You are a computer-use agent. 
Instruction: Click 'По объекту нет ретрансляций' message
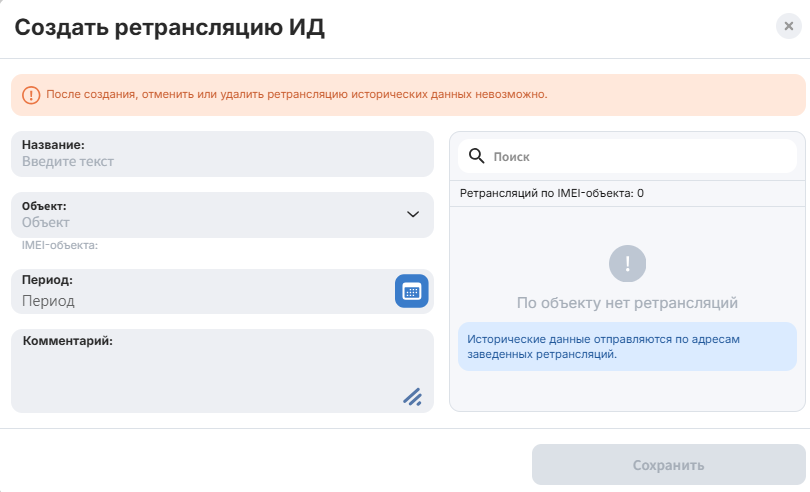pos(627,303)
